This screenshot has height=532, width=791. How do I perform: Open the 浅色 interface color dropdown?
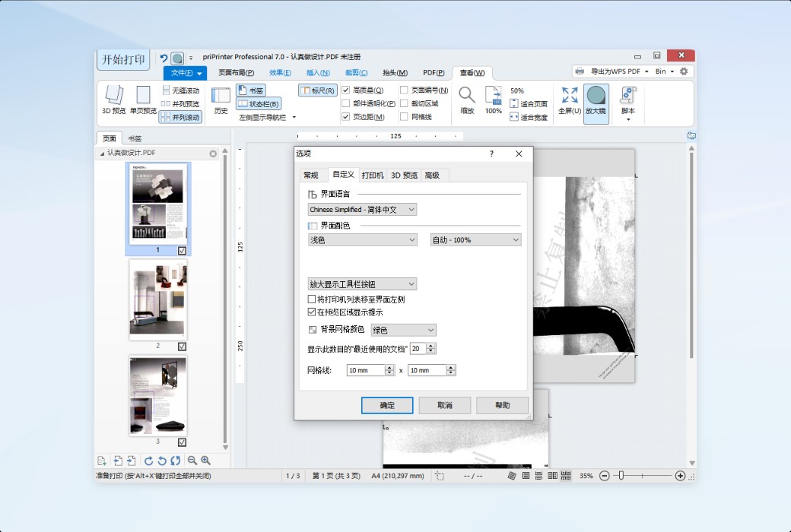[362, 240]
